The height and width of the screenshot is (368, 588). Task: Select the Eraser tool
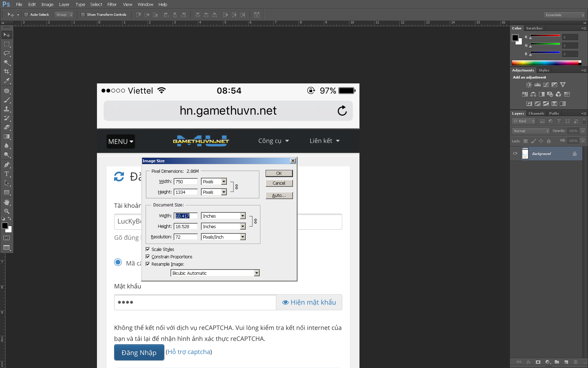click(x=7, y=127)
